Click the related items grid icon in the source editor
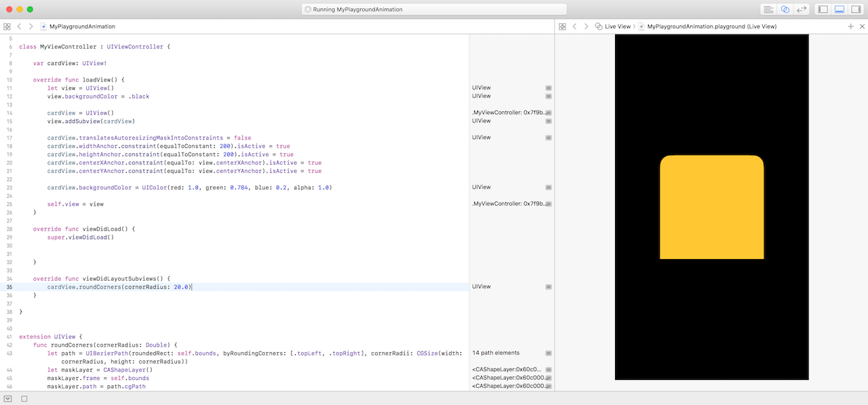868x405 pixels. point(7,26)
